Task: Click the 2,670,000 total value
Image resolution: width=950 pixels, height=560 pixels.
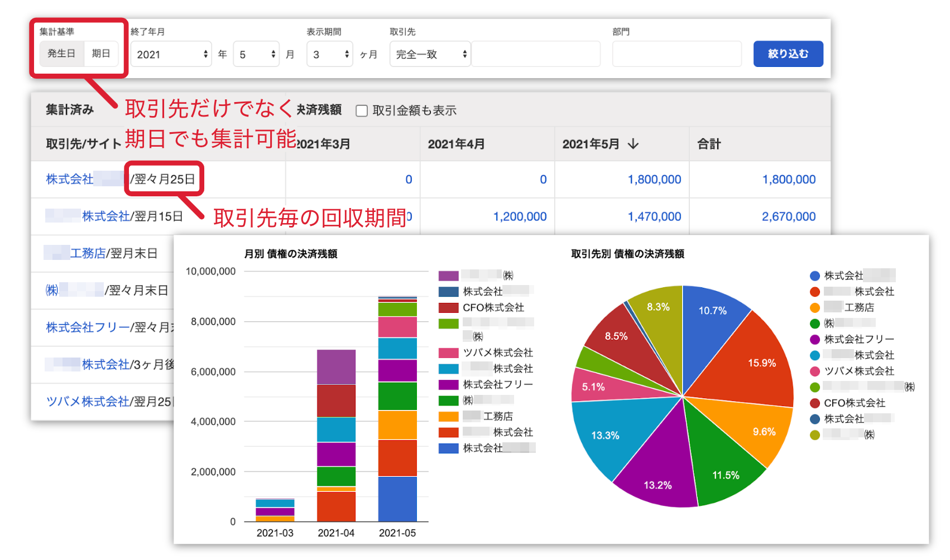Action: 789,216
